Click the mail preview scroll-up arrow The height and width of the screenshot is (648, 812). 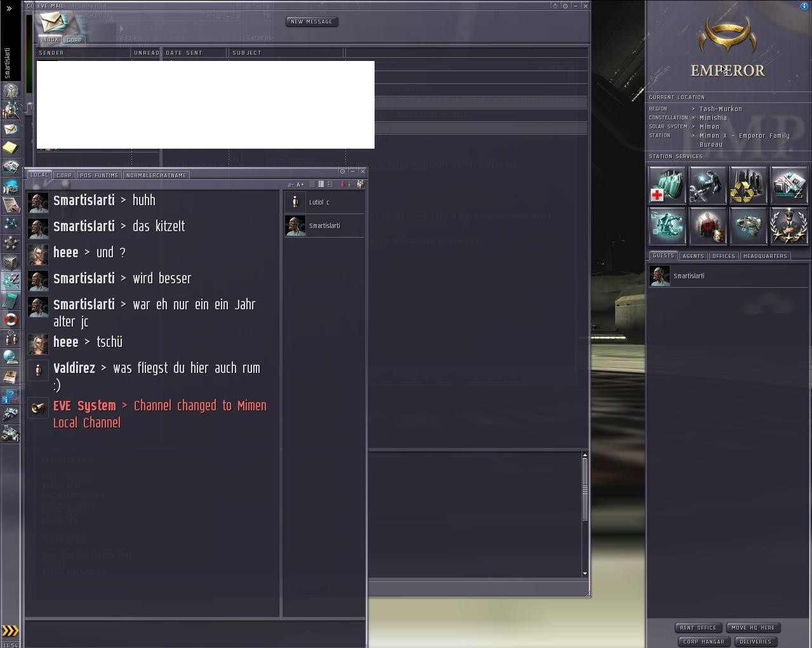pos(585,455)
